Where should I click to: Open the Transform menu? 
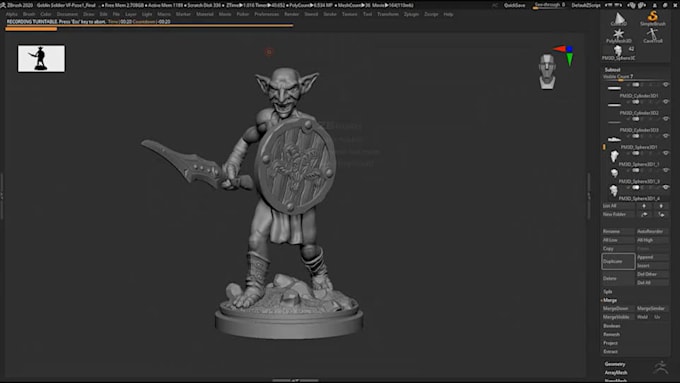point(388,14)
